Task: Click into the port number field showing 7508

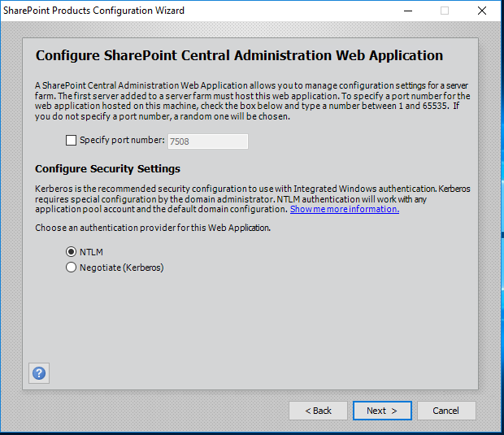Action: 208,141
